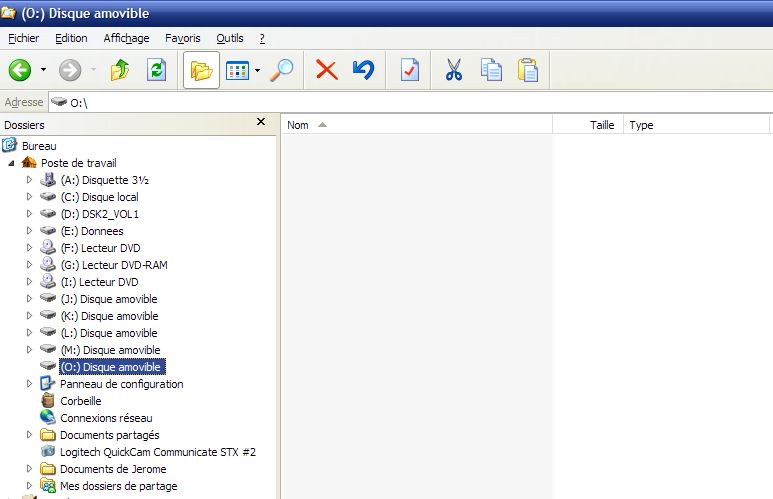Screen dimensions: 773x499
Task: Open Search with the magnifying glass icon
Action: 282,70
